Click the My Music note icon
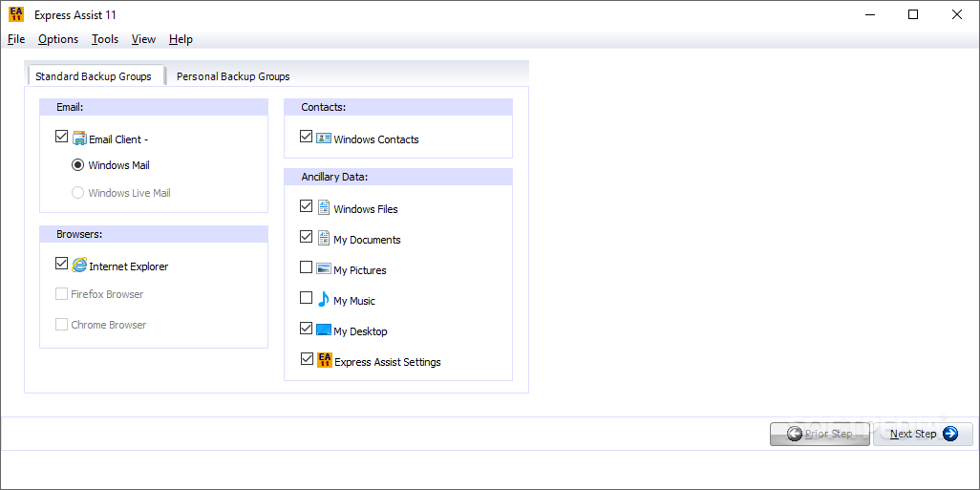The width and height of the screenshot is (980, 490). click(323, 299)
